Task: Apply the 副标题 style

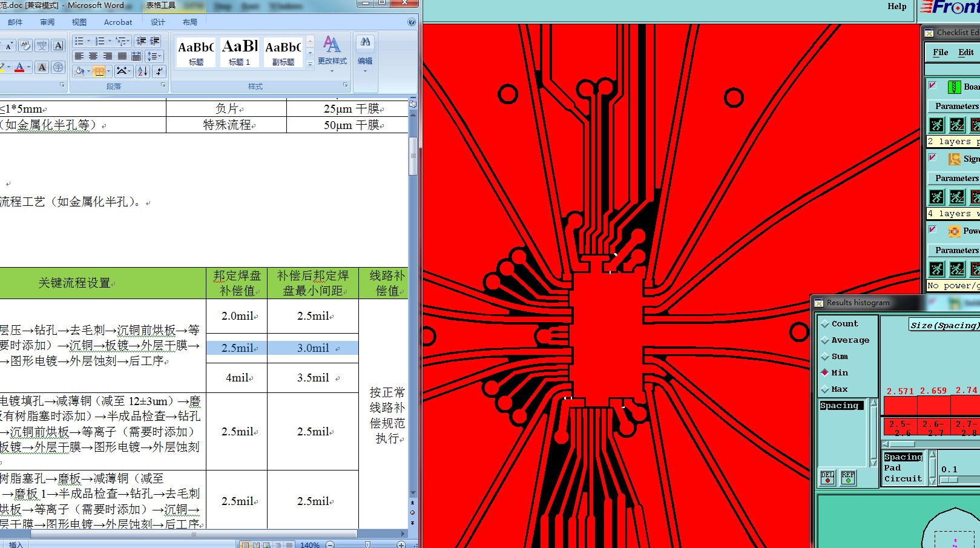Action: click(283, 51)
